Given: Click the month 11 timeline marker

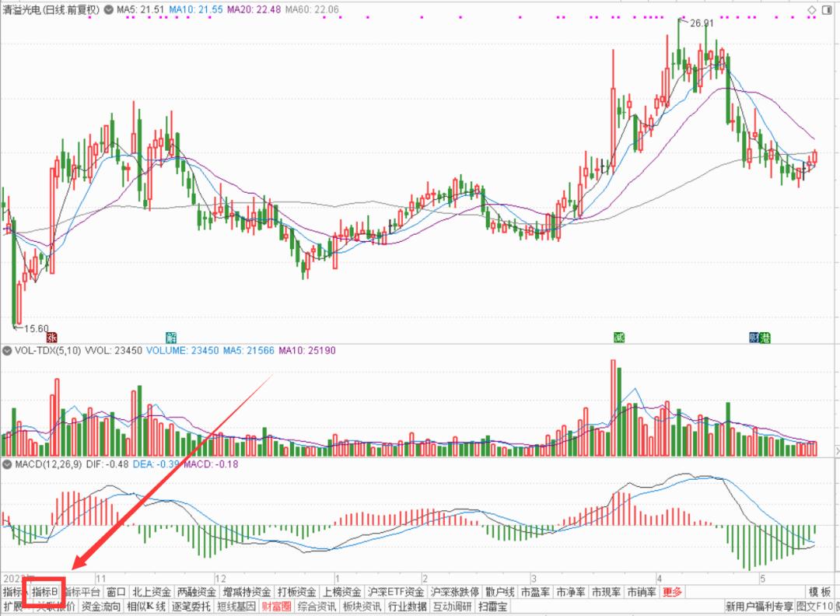Looking at the screenshot, I should pos(100,579).
